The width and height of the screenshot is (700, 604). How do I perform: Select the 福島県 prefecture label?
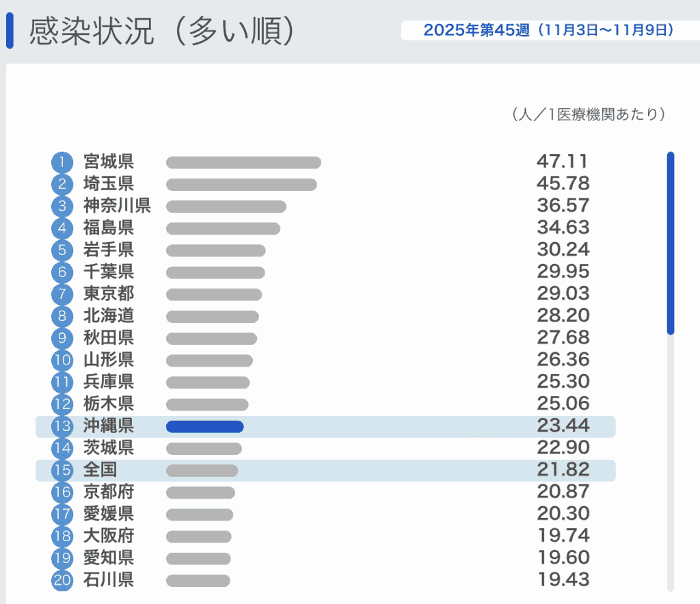tap(109, 228)
